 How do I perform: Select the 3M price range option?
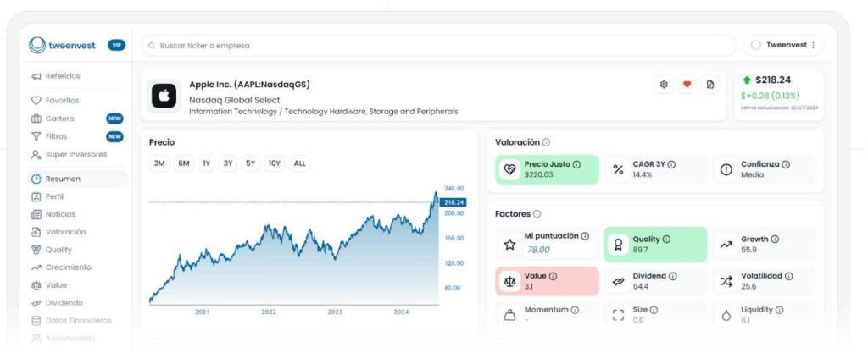pos(159,163)
